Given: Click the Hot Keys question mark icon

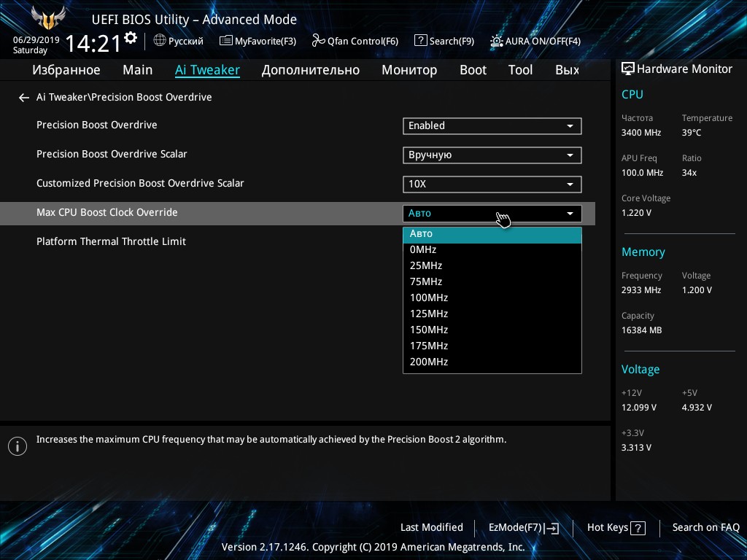Looking at the screenshot, I should coord(638,528).
